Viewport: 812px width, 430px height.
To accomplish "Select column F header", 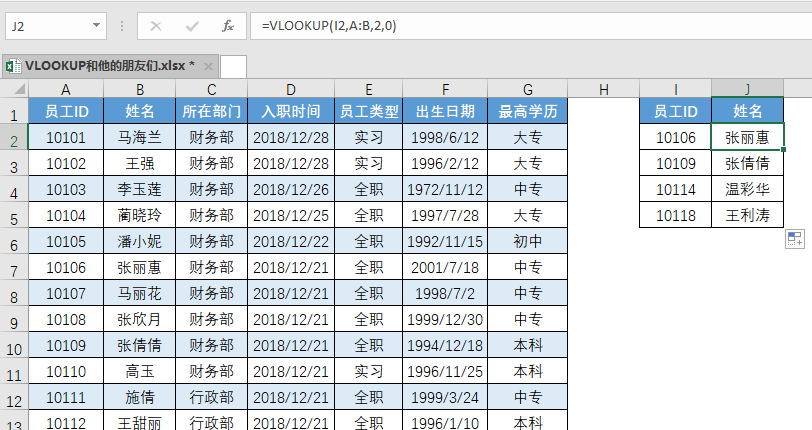I will point(445,89).
